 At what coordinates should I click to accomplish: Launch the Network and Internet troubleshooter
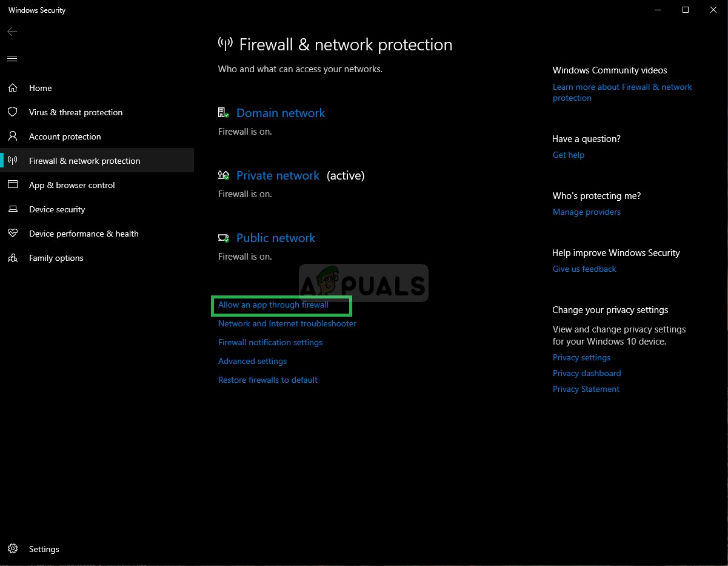[x=287, y=323]
